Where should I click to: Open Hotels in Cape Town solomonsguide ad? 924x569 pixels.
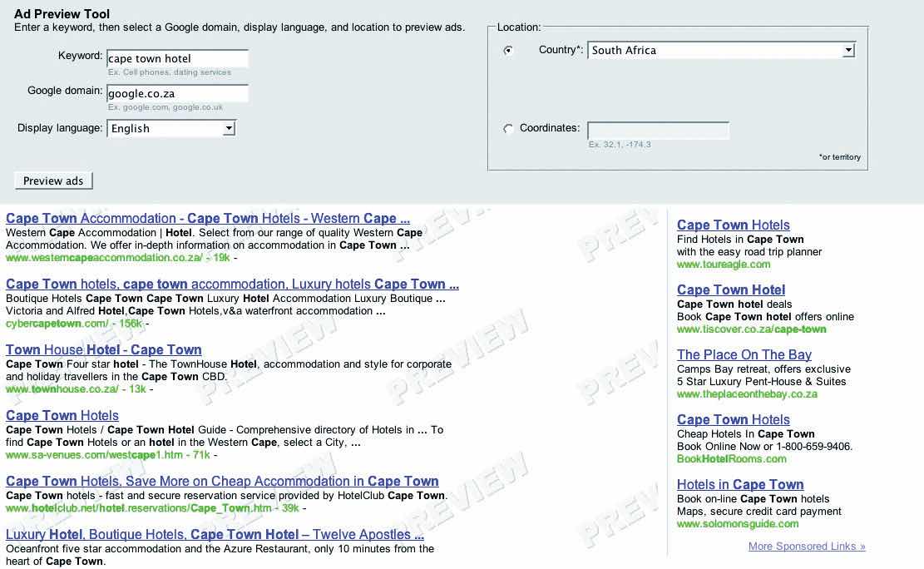tap(739, 485)
